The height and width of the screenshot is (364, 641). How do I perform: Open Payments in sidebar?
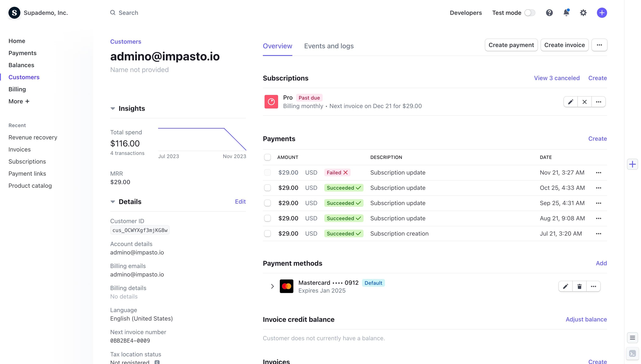click(22, 53)
